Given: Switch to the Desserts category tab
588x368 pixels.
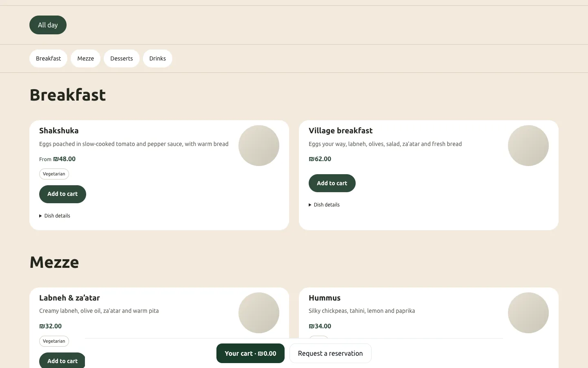Looking at the screenshot, I should point(122,58).
